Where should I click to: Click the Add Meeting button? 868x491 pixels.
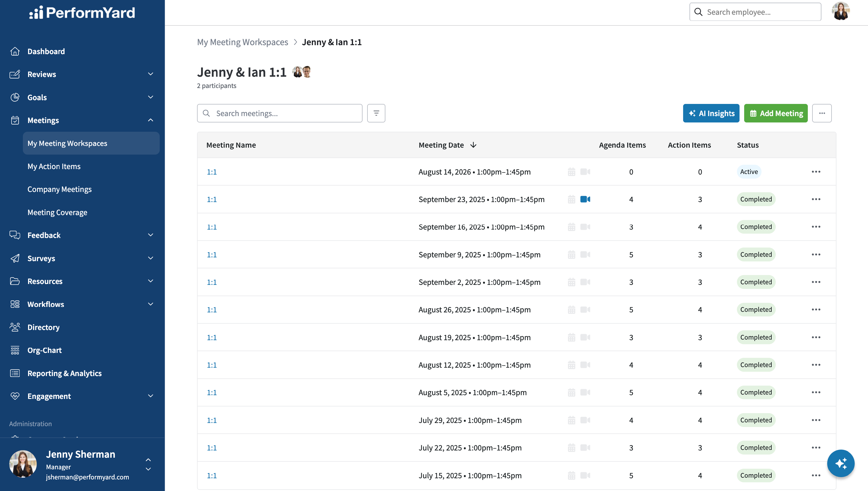[x=776, y=113]
